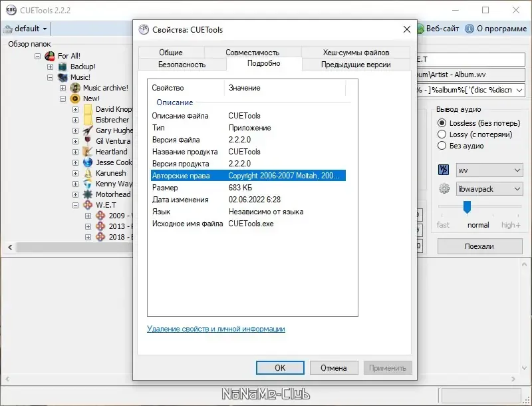Click the 2009 album icon under W.E.T

tap(100, 216)
